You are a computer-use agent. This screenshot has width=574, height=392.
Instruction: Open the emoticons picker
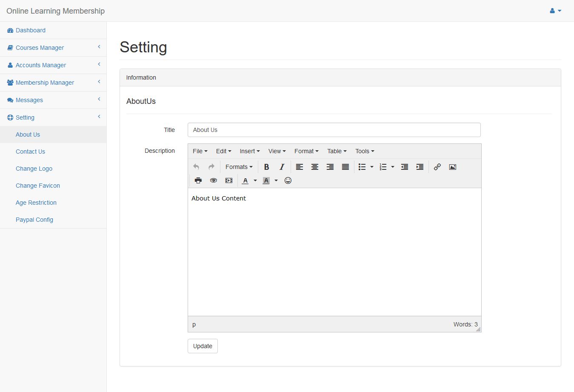point(288,180)
